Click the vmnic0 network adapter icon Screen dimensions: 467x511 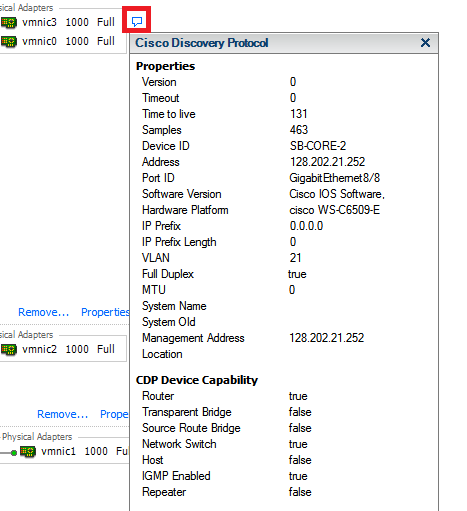9,42
